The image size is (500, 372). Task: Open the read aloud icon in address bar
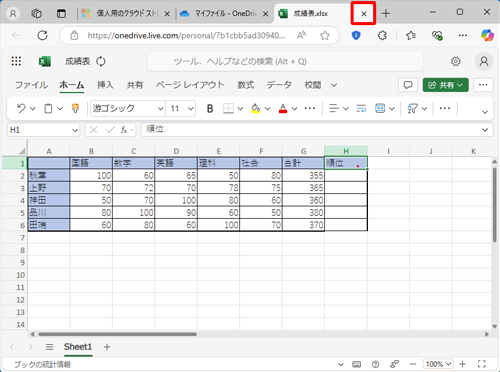pyautogui.click(x=302, y=35)
